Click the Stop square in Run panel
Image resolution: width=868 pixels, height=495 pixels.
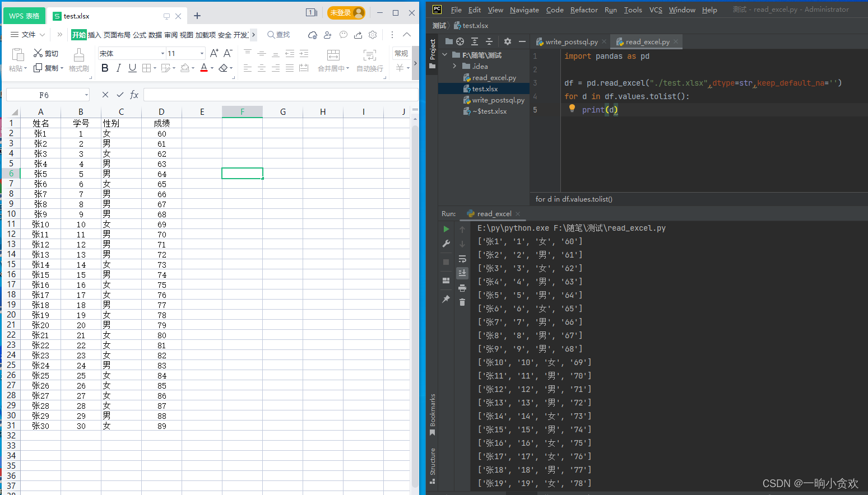pos(446,262)
